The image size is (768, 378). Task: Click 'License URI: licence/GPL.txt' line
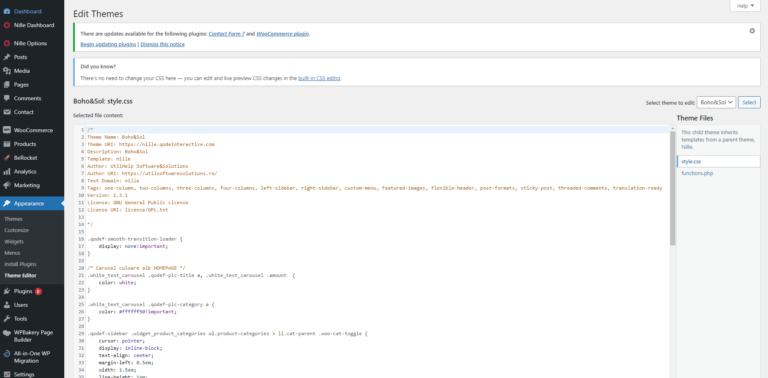(127, 210)
